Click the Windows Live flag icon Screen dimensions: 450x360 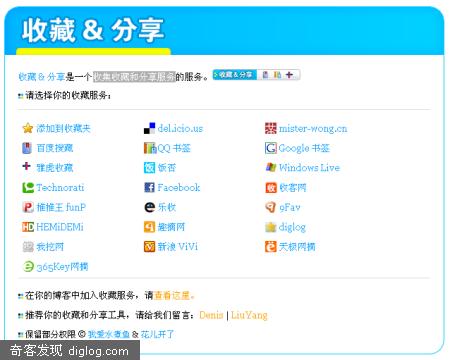point(271,167)
